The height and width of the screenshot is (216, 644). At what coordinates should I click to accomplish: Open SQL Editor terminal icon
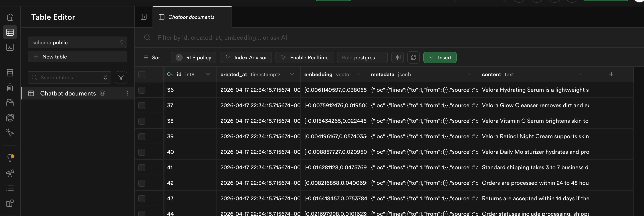[x=10, y=47]
